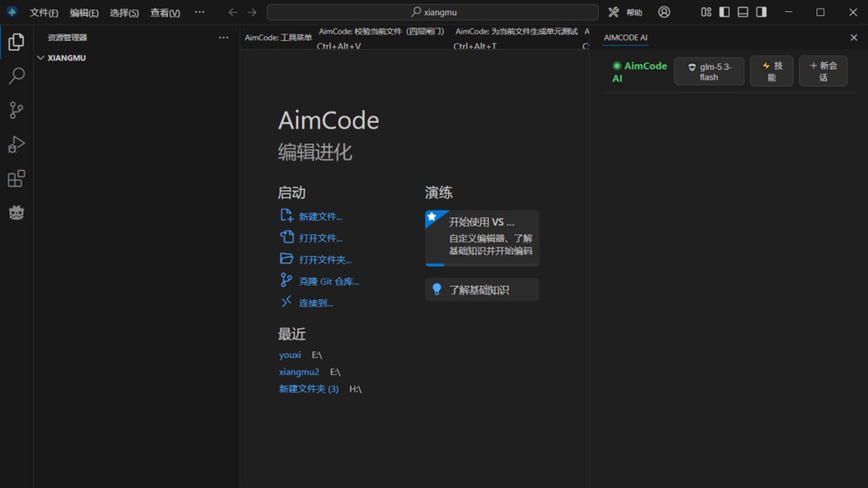Click the 克隆 Git 仓库... link

click(x=329, y=282)
